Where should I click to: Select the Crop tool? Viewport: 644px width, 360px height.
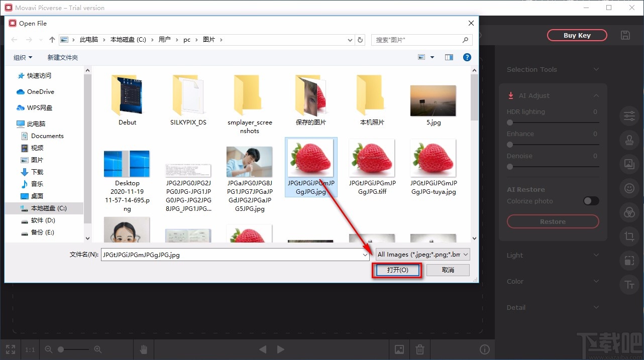click(629, 236)
